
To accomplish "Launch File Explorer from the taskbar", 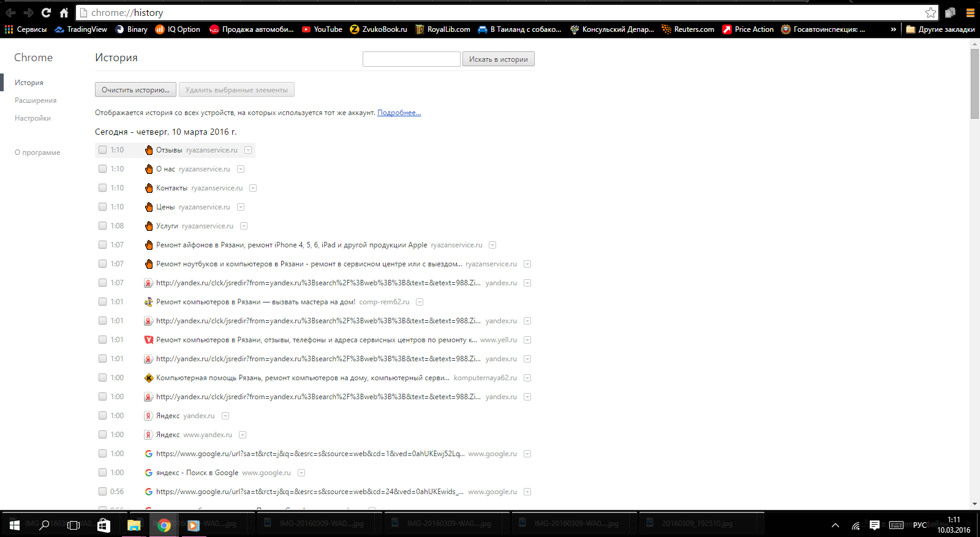I will pyautogui.click(x=134, y=525).
